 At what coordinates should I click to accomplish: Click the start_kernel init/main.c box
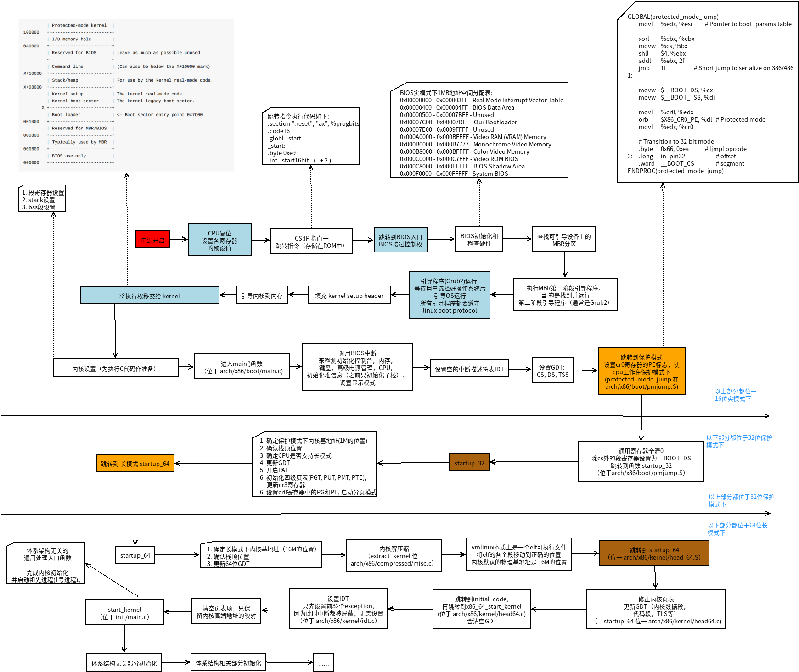[124, 612]
